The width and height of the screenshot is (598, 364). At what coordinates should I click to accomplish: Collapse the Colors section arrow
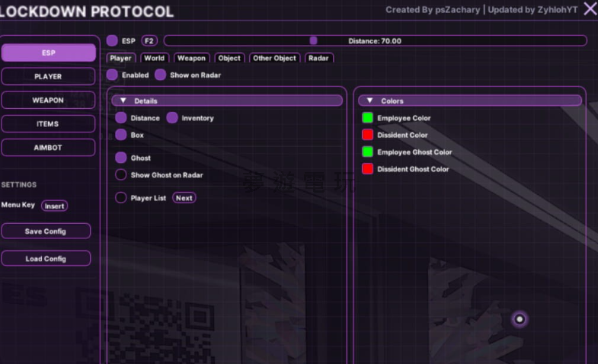pos(369,101)
